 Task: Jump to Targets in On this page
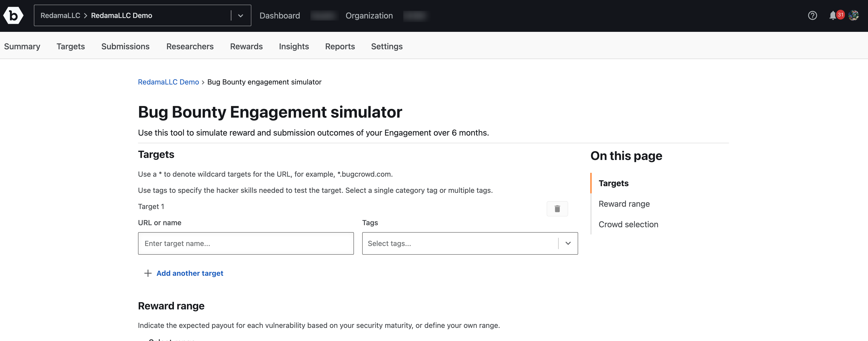(614, 183)
